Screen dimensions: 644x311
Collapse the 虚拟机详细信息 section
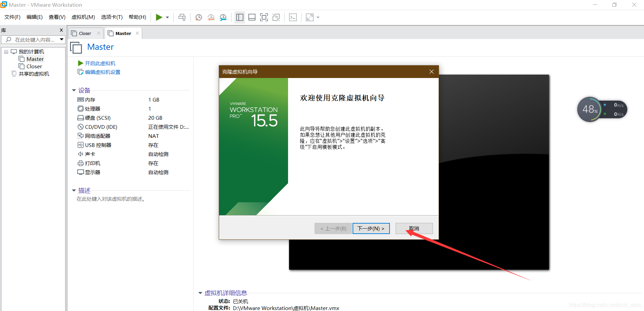pyautogui.click(x=200, y=293)
